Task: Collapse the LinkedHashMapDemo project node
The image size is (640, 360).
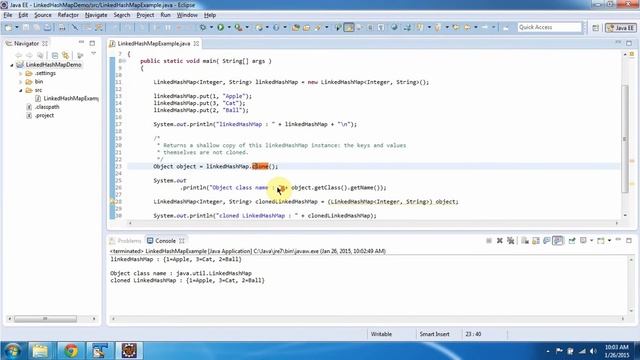Action: (x=11, y=65)
